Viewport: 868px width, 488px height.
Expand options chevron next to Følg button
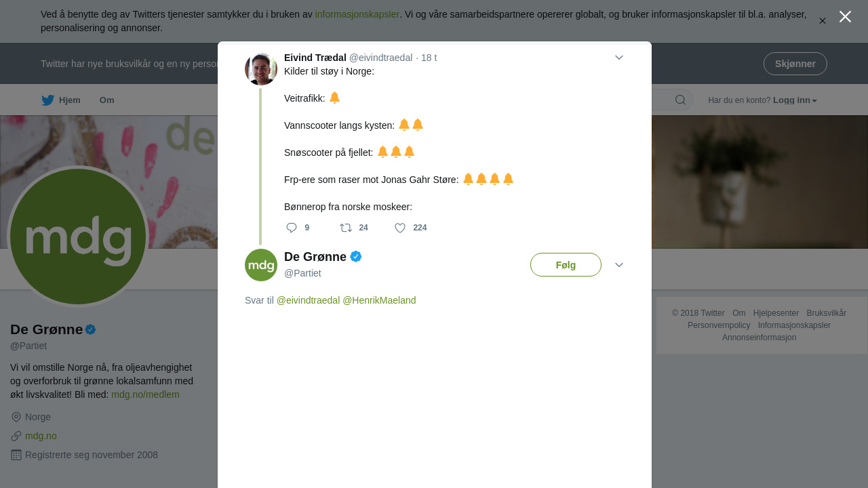click(x=619, y=265)
